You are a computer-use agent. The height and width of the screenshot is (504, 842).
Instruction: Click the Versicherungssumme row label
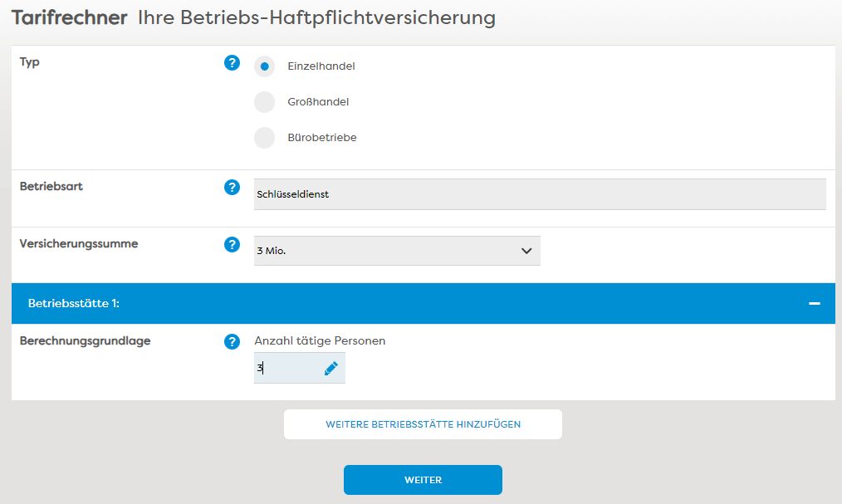[79, 244]
